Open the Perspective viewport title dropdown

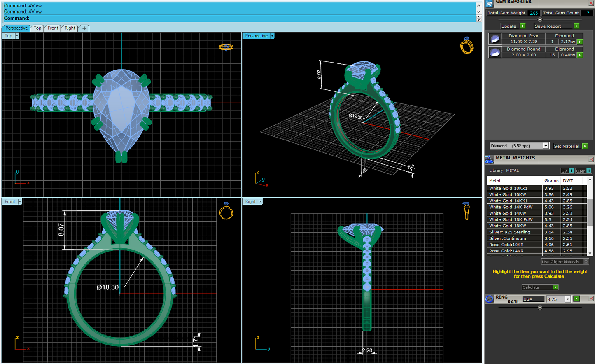[x=272, y=36]
